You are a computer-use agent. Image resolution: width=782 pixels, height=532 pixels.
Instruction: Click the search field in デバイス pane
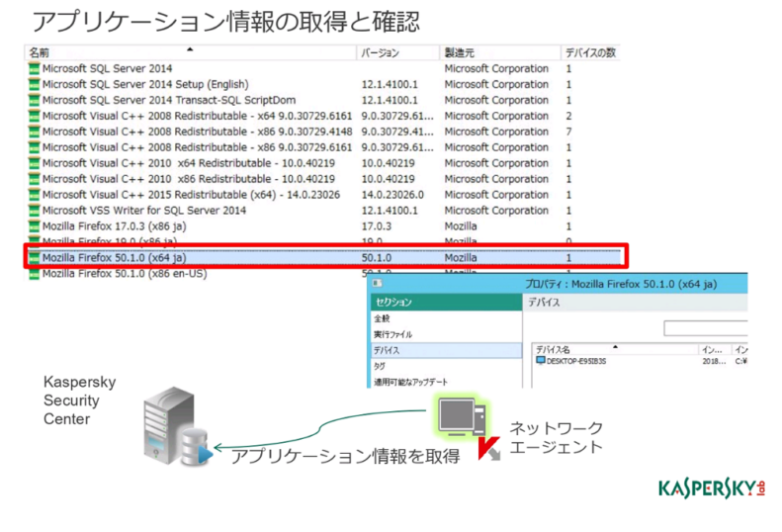pyautogui.click(x=706, y=328)
